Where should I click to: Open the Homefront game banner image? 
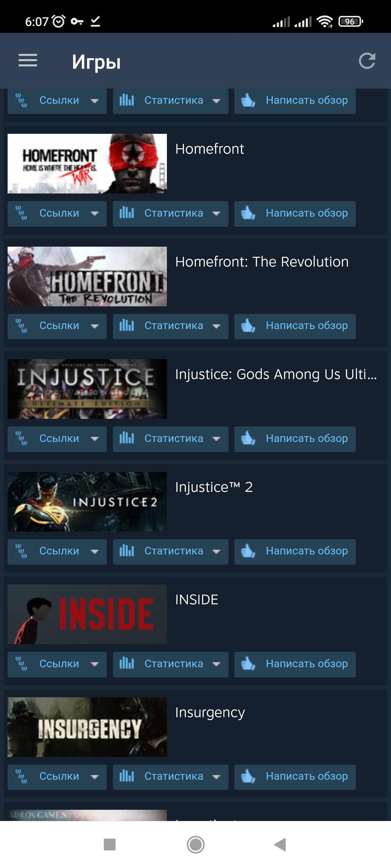87,163
